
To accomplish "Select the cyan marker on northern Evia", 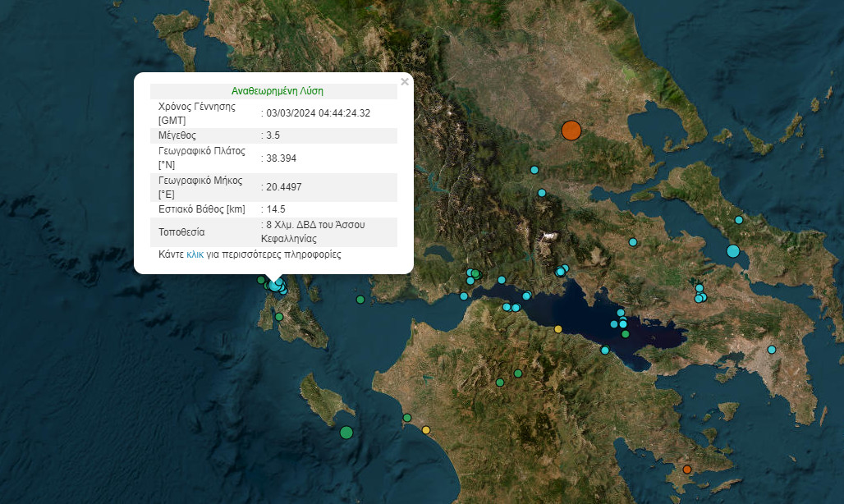I will point(739,220).
